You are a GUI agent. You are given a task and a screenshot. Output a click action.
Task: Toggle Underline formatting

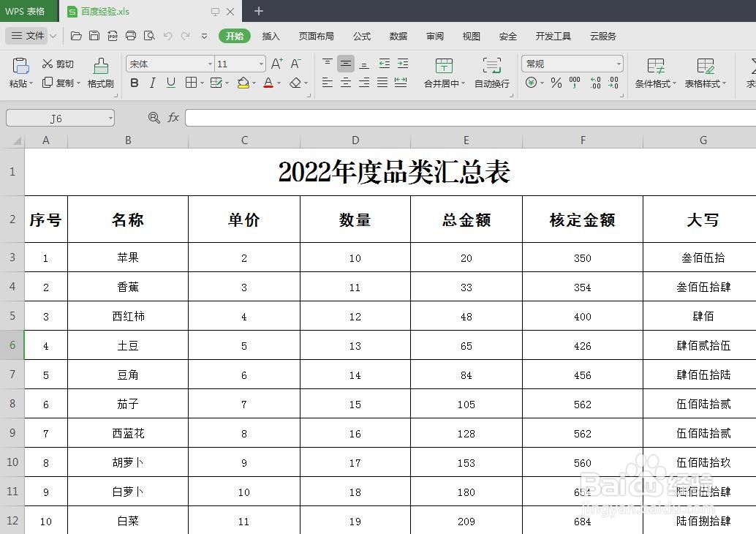pyautogui.click(x=170, y=83)
